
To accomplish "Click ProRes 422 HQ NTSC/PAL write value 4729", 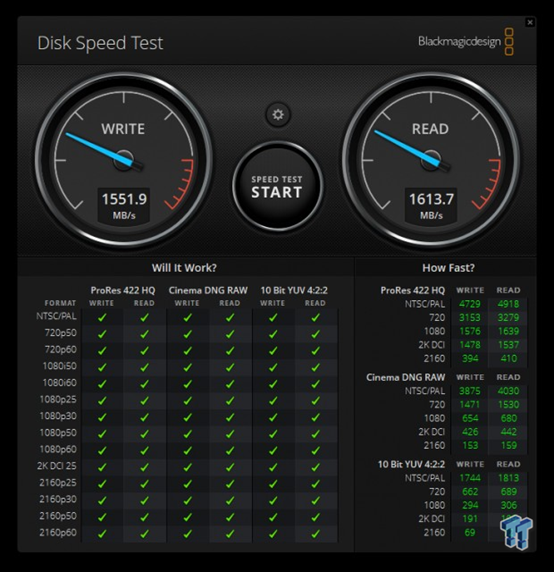I will pyautogui.click(x=470, y=304).
